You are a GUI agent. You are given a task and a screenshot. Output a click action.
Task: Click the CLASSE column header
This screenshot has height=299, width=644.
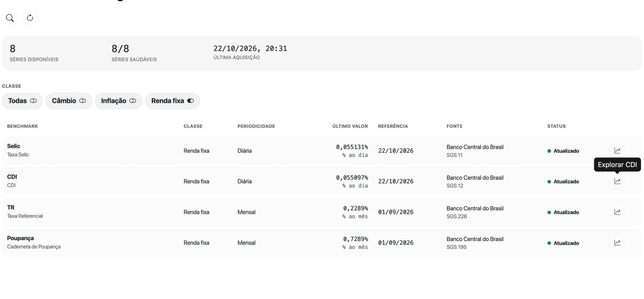(x=193, y=126)
